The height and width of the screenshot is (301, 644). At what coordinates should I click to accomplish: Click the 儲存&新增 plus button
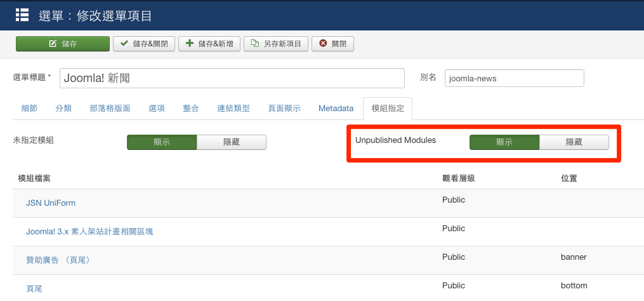pos(209,44)
